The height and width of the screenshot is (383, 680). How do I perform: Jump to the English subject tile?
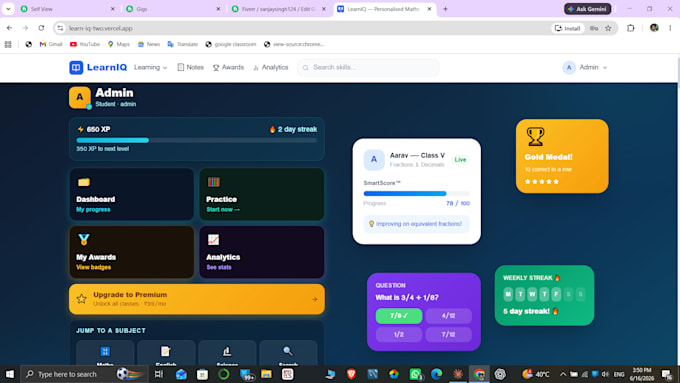[x=166, y=354]
